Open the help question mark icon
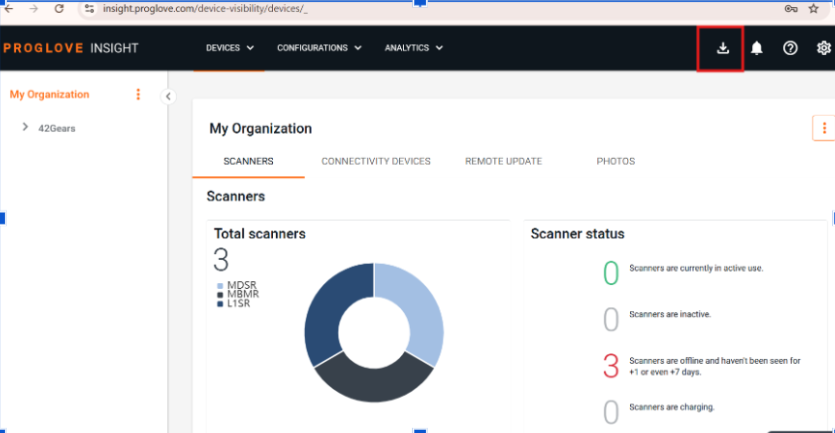835x433 pixels. [790, 48]
